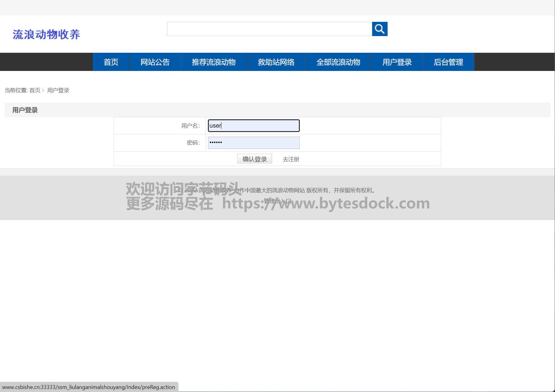Screen dimensions: 555x392
Task: Open the 后台管理 menu item
Action: click(x=448, y=62)
